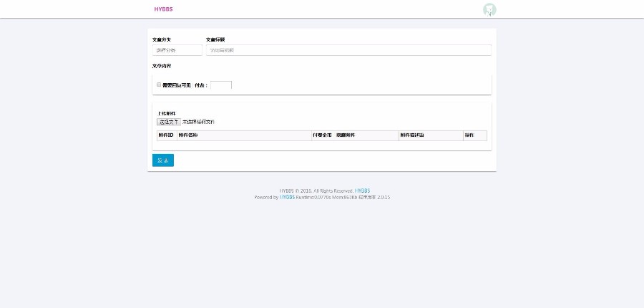Click the attachment description column header
This screenshot has width=644, height=308.
pyautogui.click(x=431, y=135)
